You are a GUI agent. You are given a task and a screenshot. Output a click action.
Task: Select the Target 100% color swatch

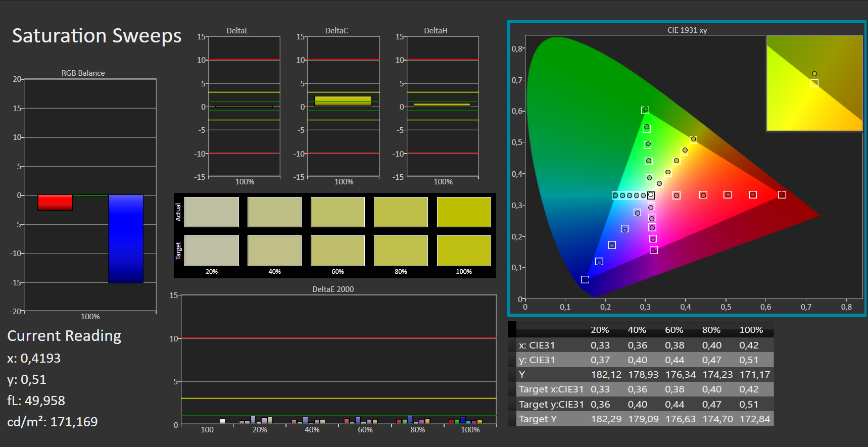(463, 251)
